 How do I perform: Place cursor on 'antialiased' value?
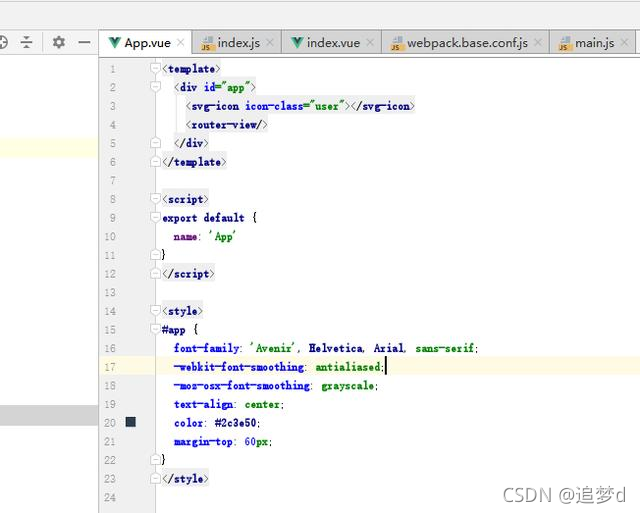(x=348, y=367)
